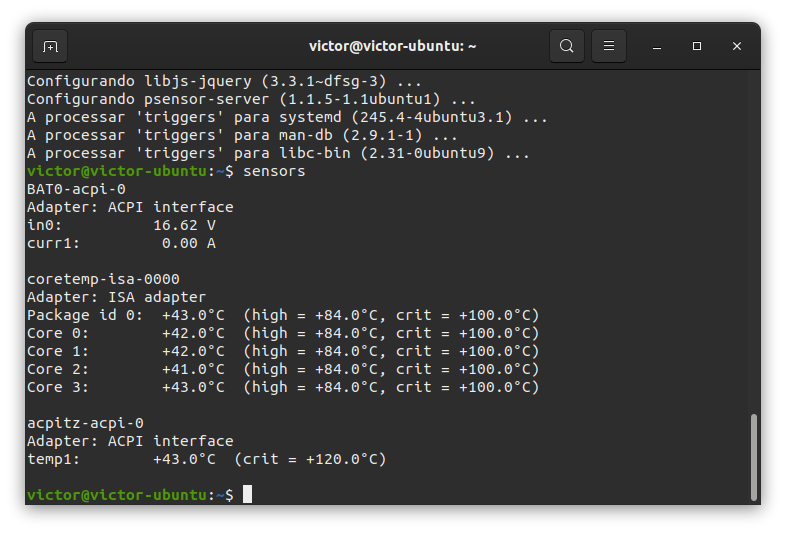
Task: Click the Package id 0 temperature value
Action: tap(193, 315)
